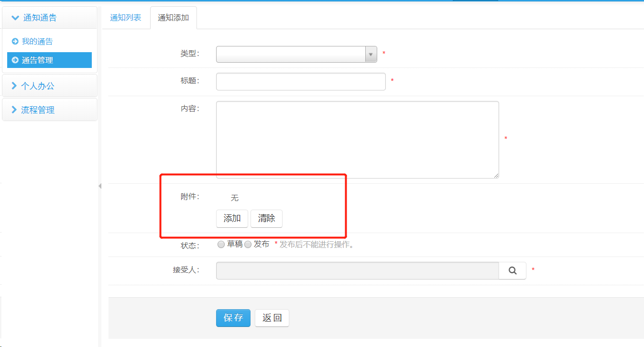Select the 草稿 status radio button
Screen dimensions: 644x347
click(x=221, y=245)
